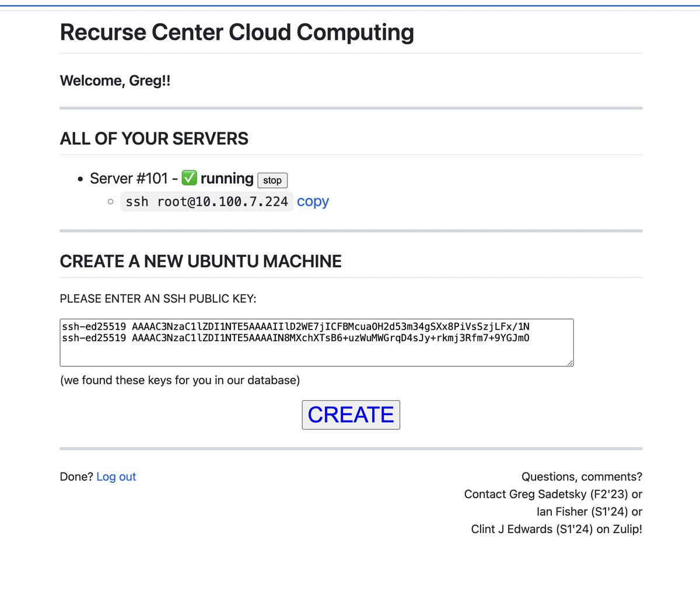Image resolution: width=700 pixels, height=603 pixels.
Task: Click 'Ian Fisher (S1'24) or' text
Action: point(589,511)
